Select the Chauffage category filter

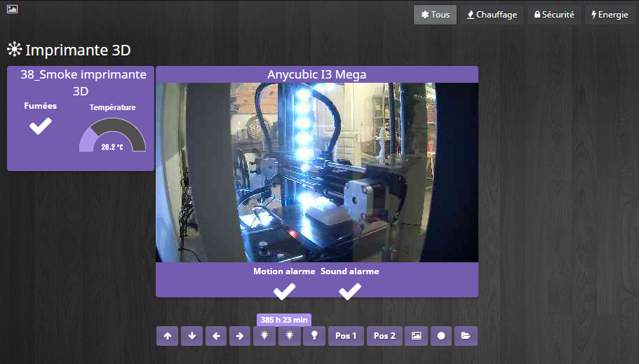pyautogui.click(x=492, y=15)
